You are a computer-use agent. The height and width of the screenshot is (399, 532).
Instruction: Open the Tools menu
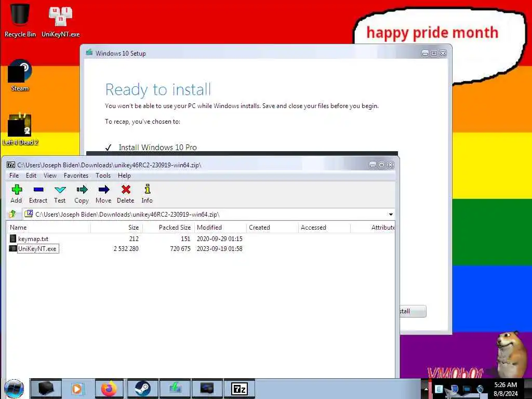click(x=103, y=176)
